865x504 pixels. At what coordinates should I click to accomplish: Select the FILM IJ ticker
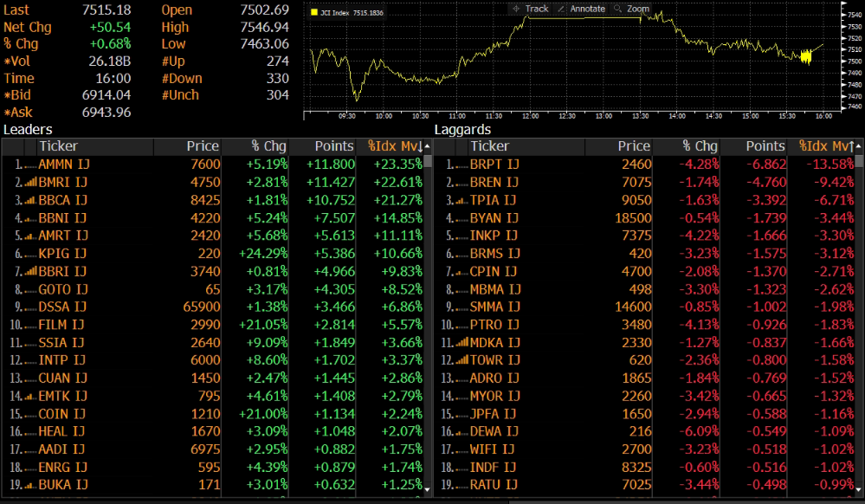click(61, 325)
